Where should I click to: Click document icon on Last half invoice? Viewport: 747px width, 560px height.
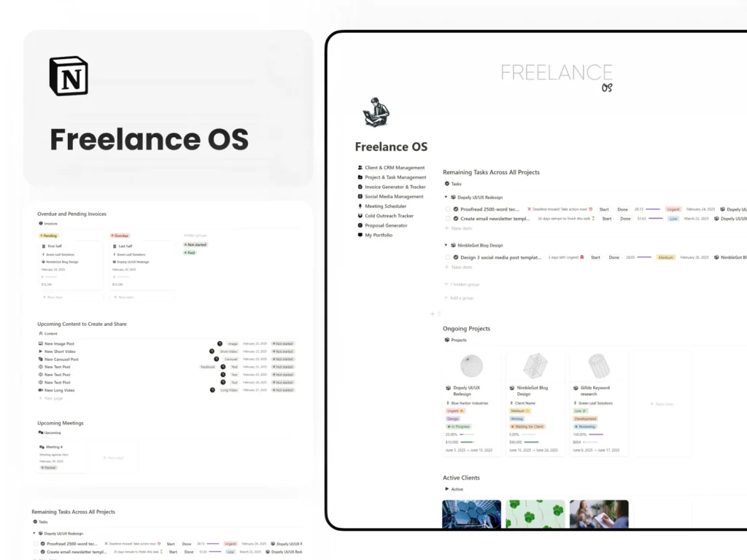click(115, 246)
